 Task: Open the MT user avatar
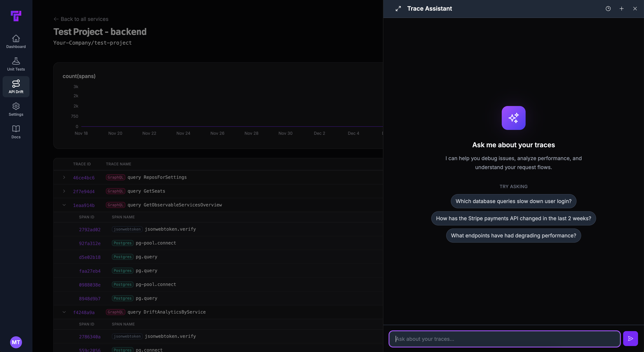pos(16,342)
